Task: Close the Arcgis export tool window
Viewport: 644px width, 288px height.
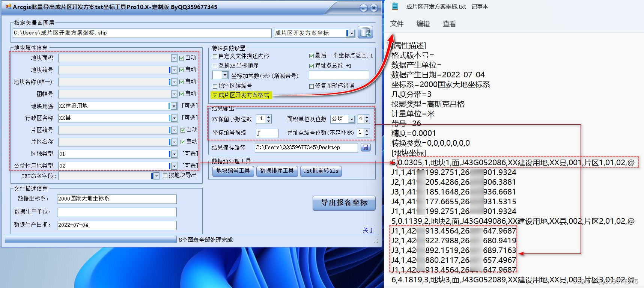Action: click(x=374, y=8)
